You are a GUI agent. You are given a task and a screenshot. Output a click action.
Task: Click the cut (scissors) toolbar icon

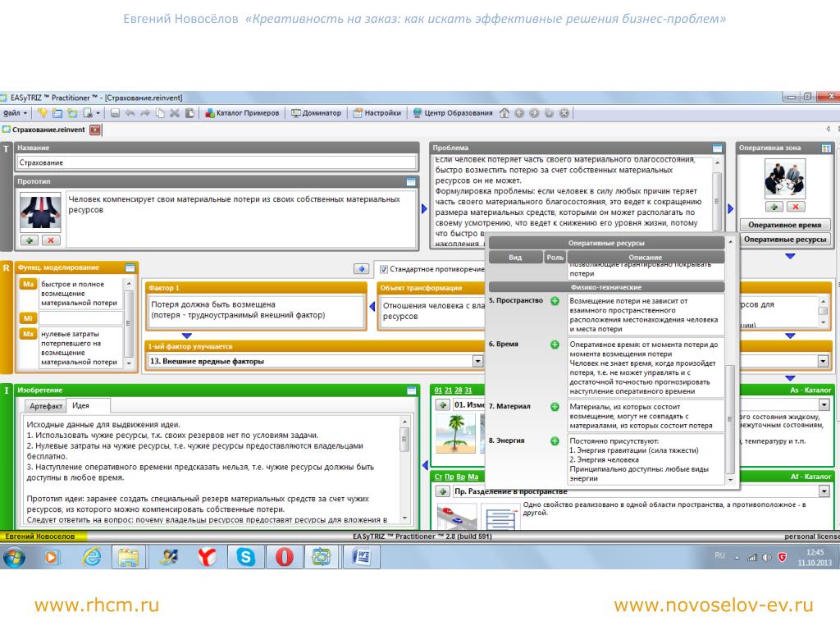coord(175,113)
